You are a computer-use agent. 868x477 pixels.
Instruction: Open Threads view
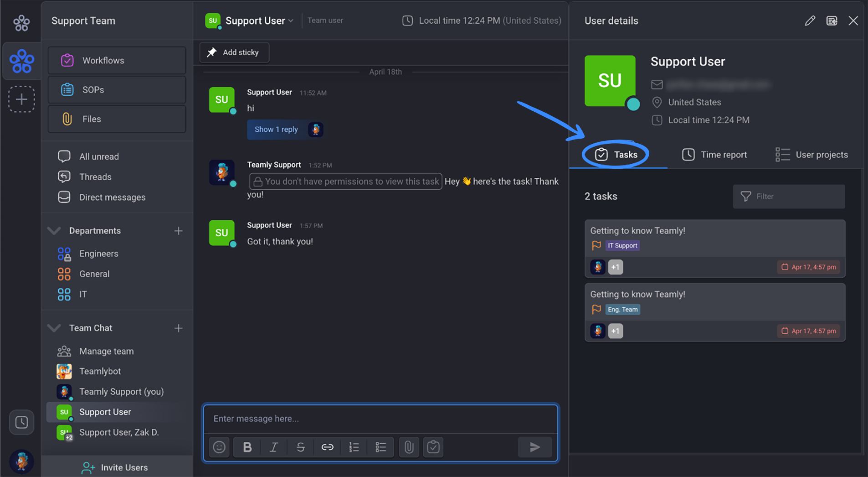(95, 177)
